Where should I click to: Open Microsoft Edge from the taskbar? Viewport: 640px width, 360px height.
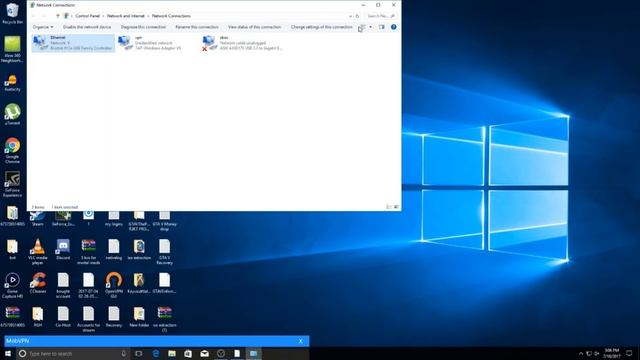click(156, 353)
